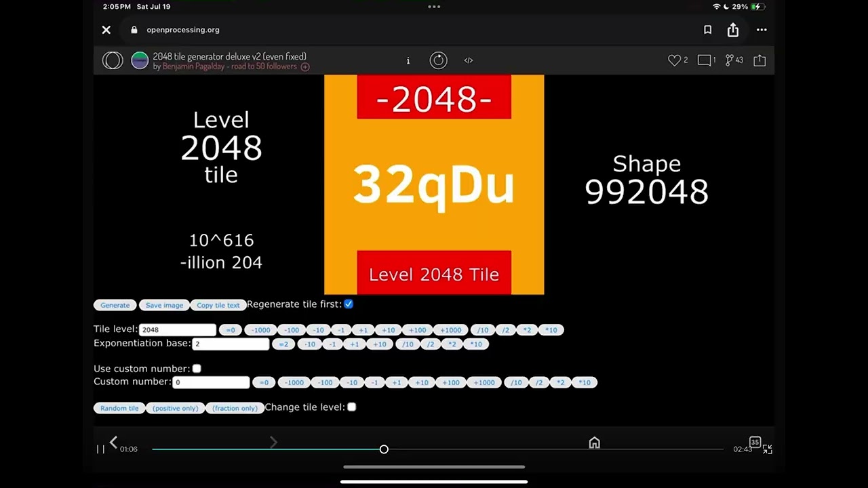868x488 pixels.
Task: Click Copy tile text button
Action: coord(218,305)
